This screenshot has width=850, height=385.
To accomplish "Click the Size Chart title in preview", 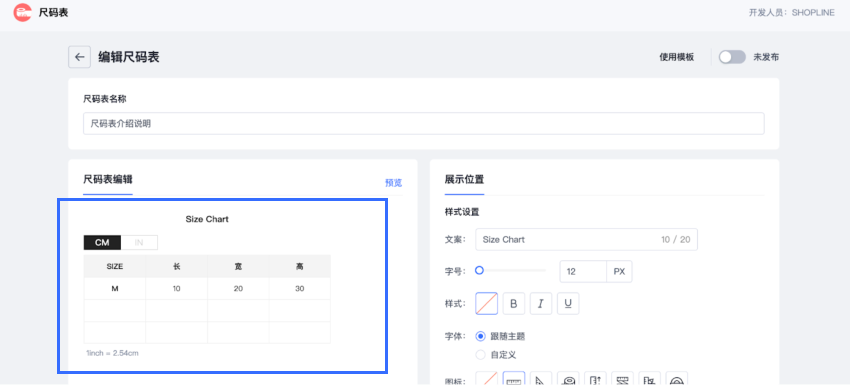I will click(x=207, y=219).
